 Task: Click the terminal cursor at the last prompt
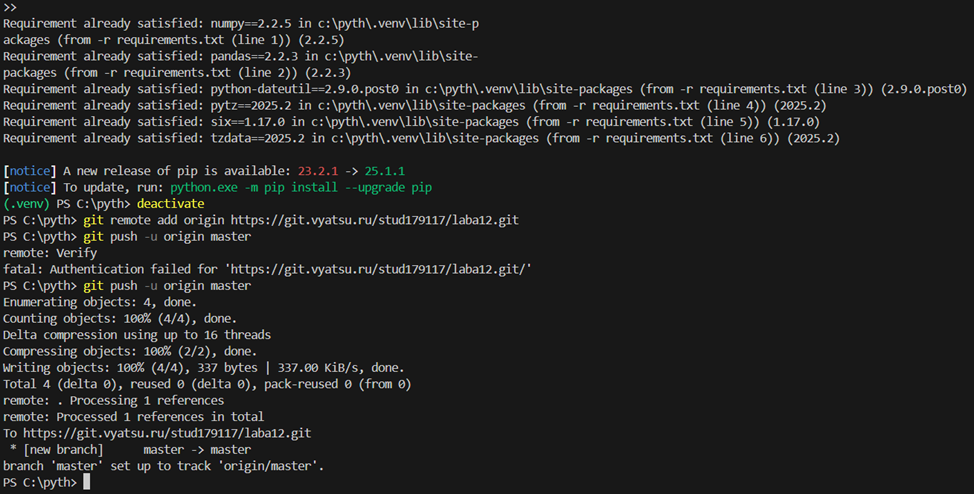(87, 482)
